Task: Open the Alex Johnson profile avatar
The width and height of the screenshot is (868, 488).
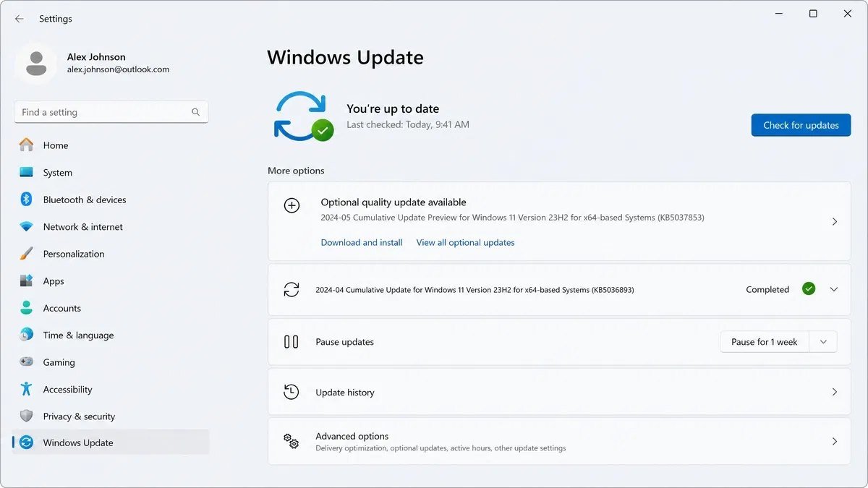Action: 35,64
